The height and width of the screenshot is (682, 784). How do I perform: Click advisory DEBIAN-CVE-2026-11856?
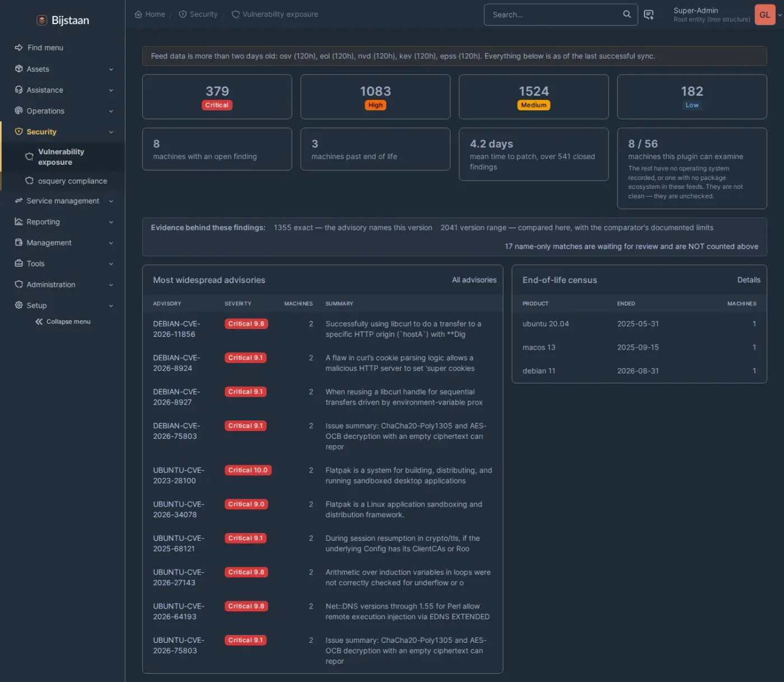click(176, 329)
